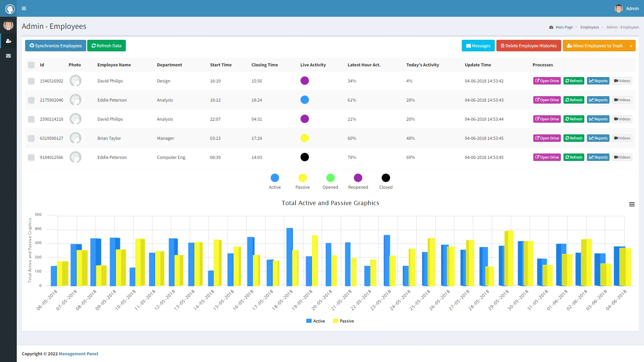Open Reports for employee 6319500127

pos(598,138)
